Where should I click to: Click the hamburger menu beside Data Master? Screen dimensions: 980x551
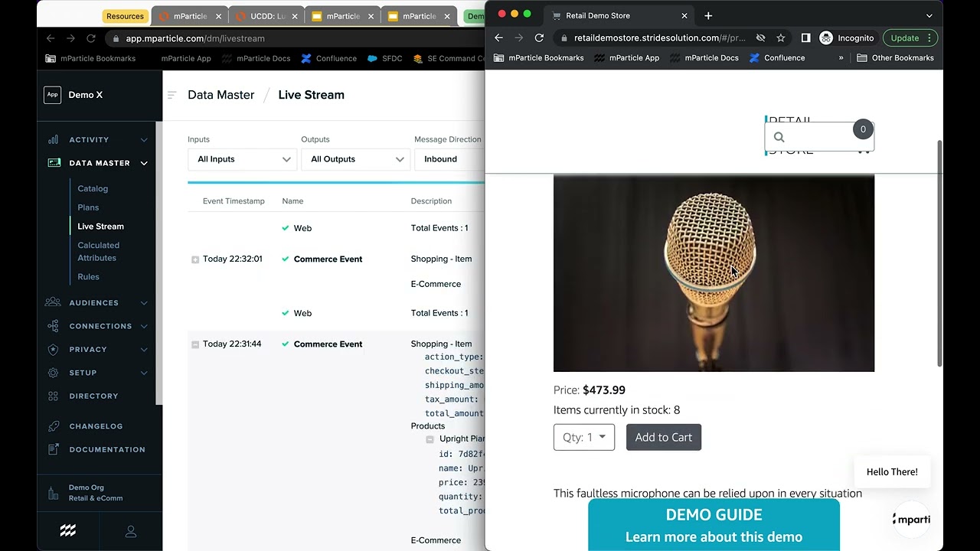point(172,95)
